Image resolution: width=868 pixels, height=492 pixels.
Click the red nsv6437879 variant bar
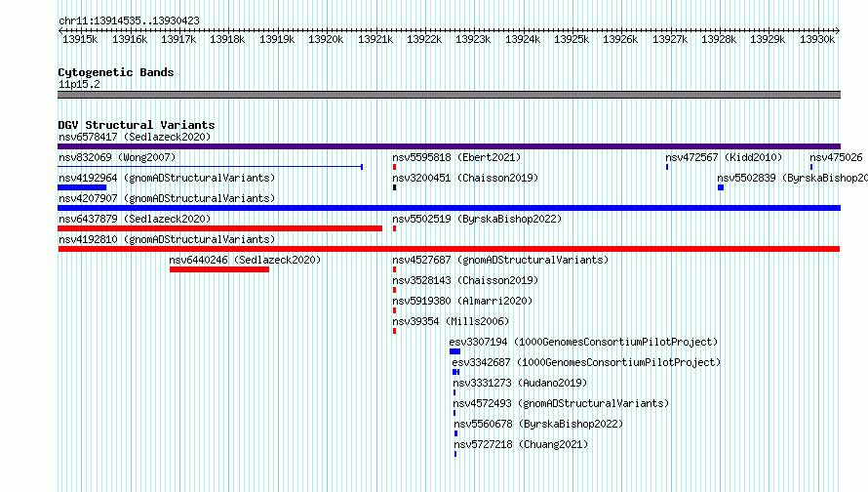point(219,228)
